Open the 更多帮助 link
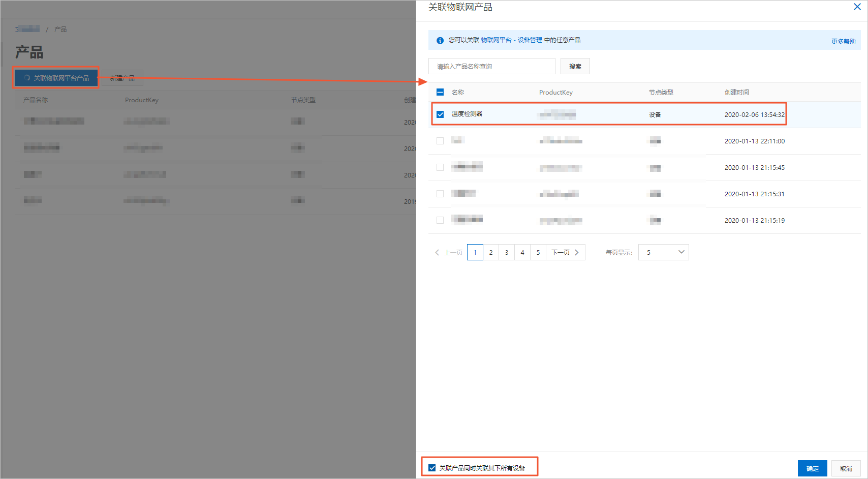This screenshot has height=479, width=868. 843,42
